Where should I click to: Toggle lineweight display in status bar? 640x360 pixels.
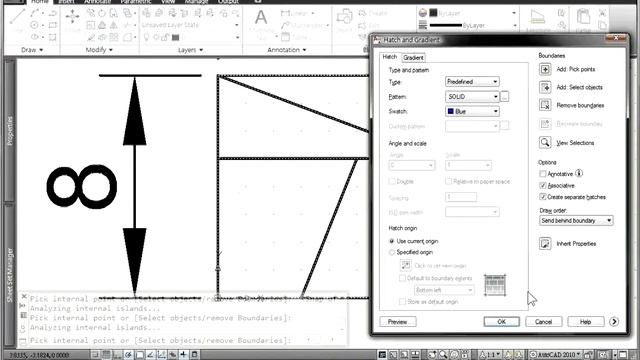(x=183, y=354)
